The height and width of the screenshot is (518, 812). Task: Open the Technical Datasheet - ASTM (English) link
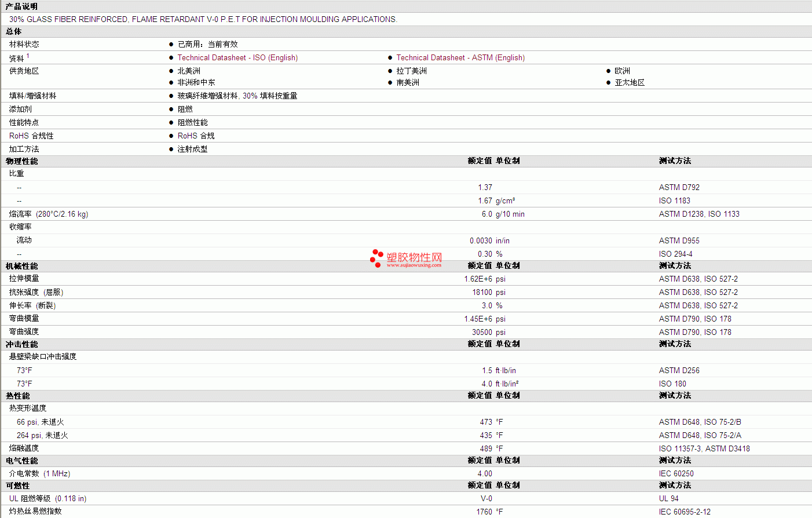coord(460,58)
